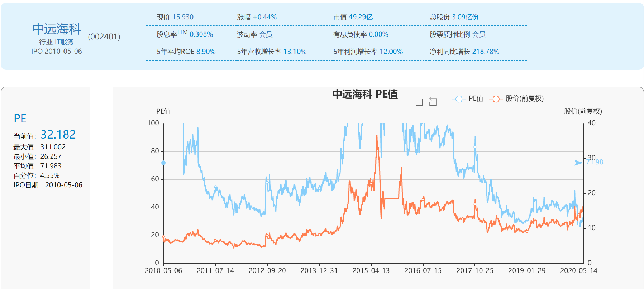Click the x-axis date 2011-07-14
This screenshot has height=289, width=644.
tap(215, 270)
